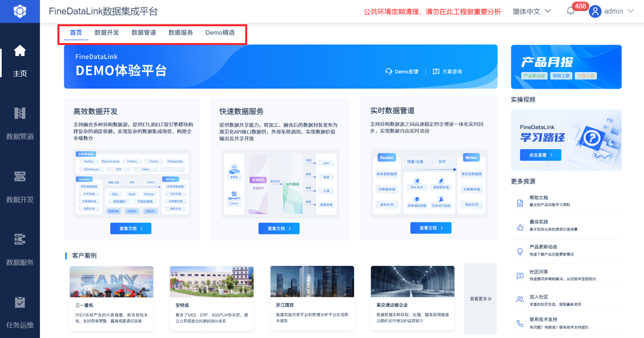Open 数据管道 in the left sidebar
Screen dimensions: 644x338
pos(20,123)
